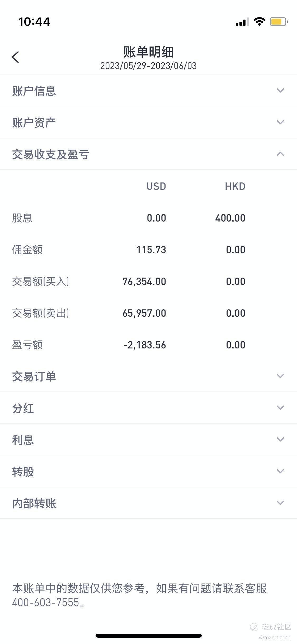Select the date range 2023/05/29-2023/06/03

148,66
